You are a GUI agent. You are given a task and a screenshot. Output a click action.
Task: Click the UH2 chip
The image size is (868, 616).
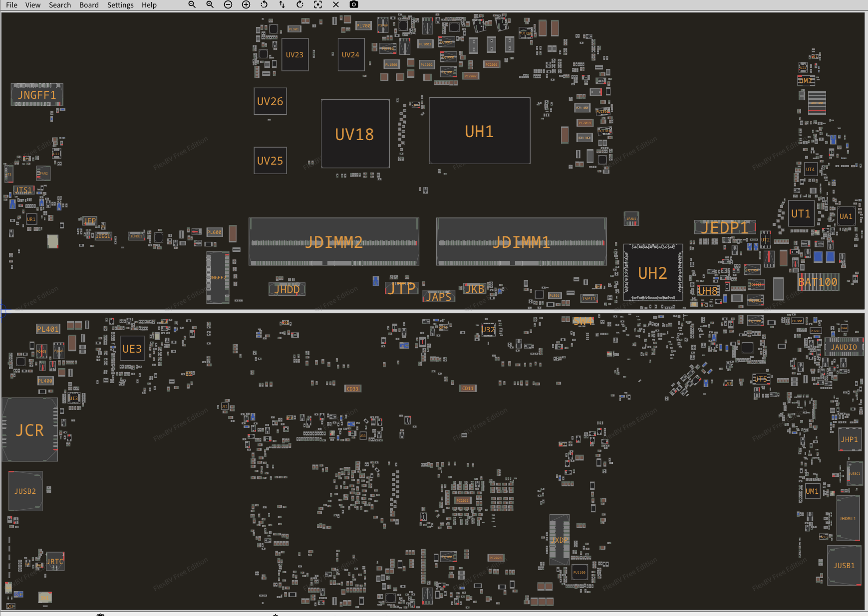coord(652,273)
